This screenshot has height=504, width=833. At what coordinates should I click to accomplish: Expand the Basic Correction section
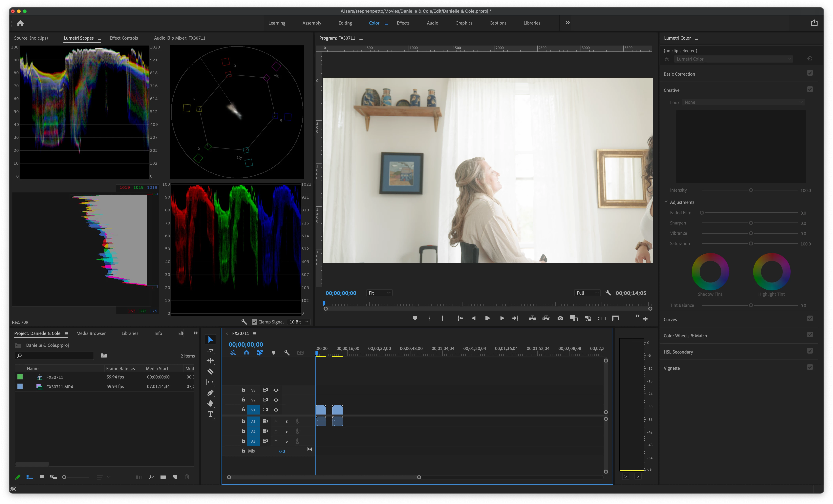679,74
